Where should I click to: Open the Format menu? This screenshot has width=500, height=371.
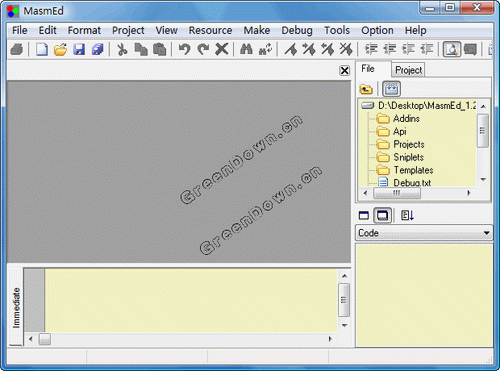coord(84,30)
